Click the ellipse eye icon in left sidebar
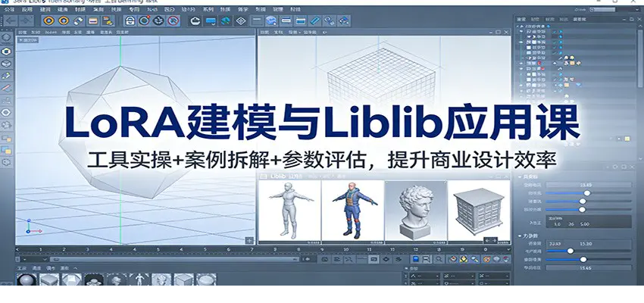The image size is (644, 303). pos(6,113)
